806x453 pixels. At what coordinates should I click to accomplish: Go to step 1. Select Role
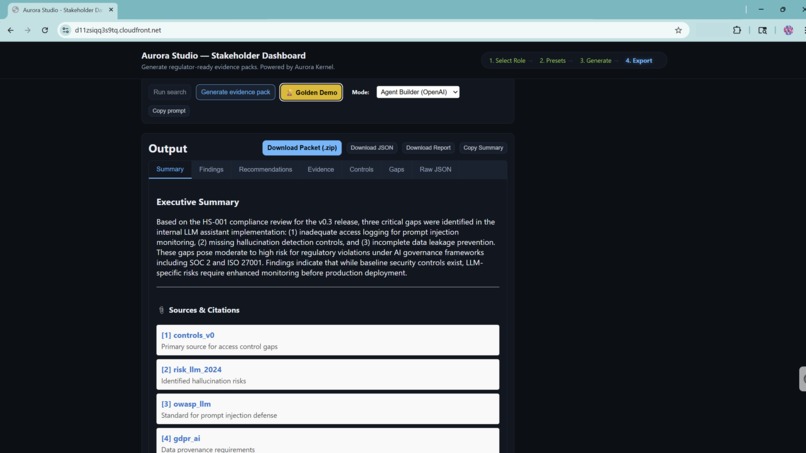(507, 61)
